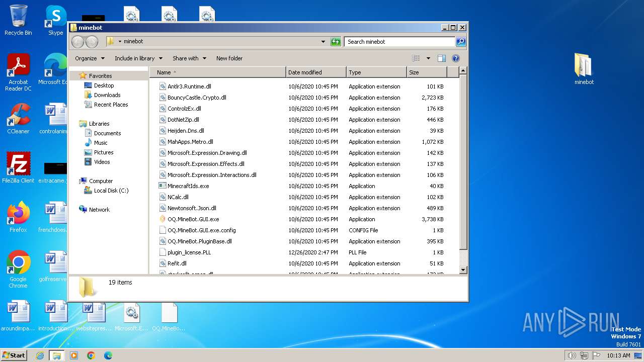The width and height of the screenshot is (644, 362).
Task: Open Videos library
Action: point(102,162)
